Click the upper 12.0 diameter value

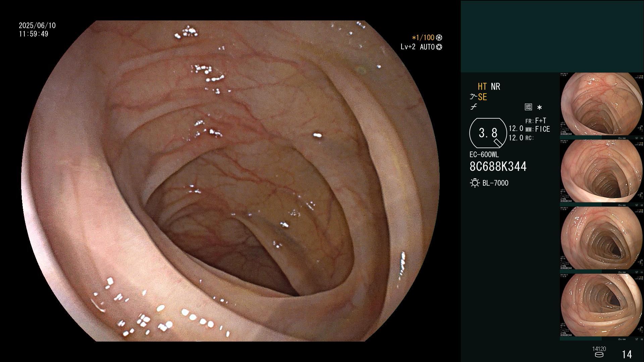[516, 128]
